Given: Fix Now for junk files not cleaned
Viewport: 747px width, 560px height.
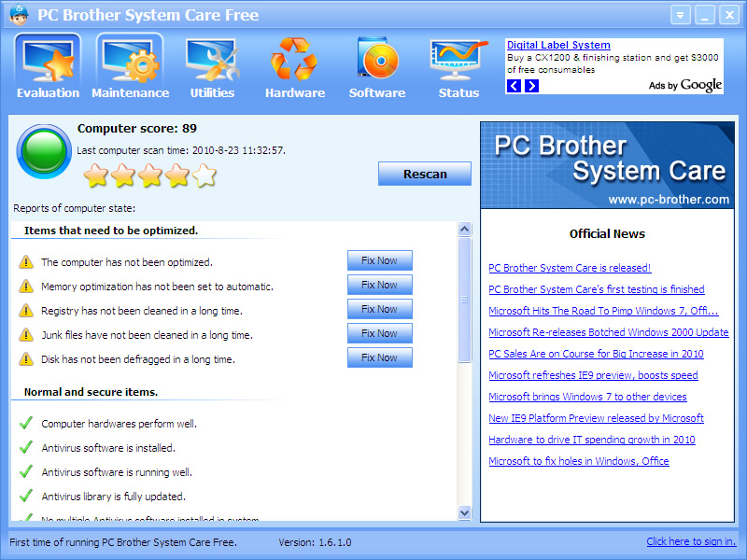Looking at the screenshot, I should tap(380, 333).
